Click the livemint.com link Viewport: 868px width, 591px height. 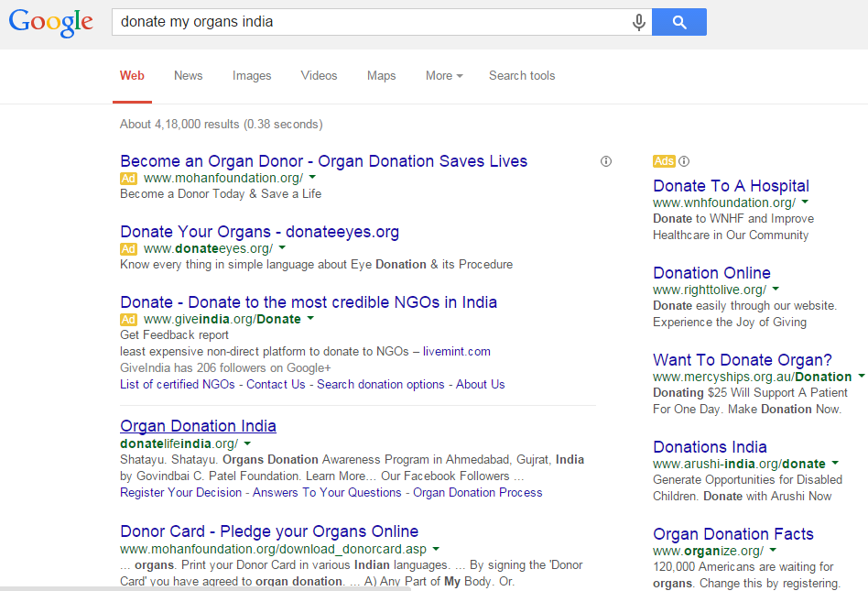point(457,352)
